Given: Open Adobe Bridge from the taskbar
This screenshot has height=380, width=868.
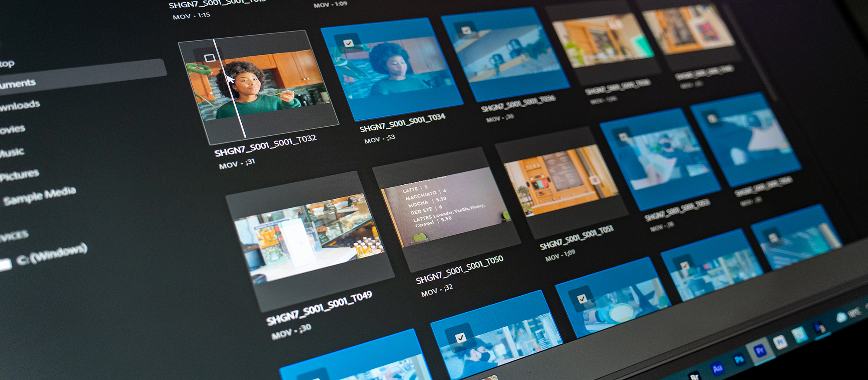Looking at the screenshot, I should tap(694, 376).
